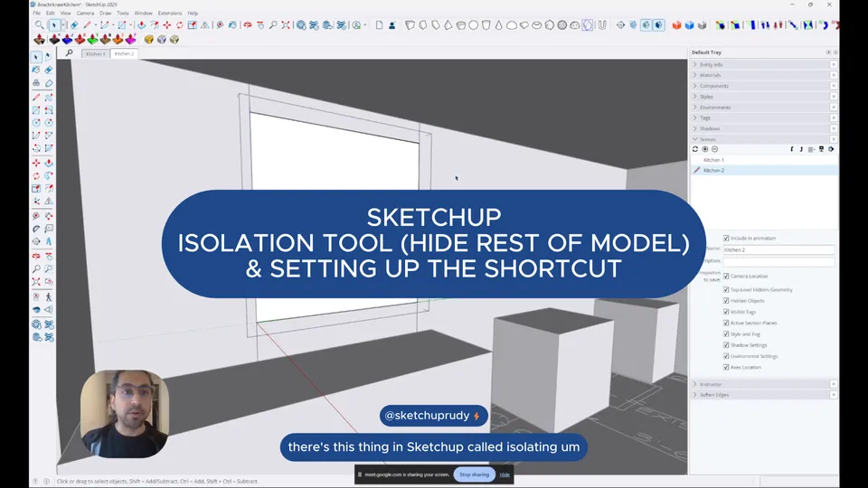Click the Zoom Extents toolbar icon
The width and height of the screenshot is (868, 488).
(286, 25)
